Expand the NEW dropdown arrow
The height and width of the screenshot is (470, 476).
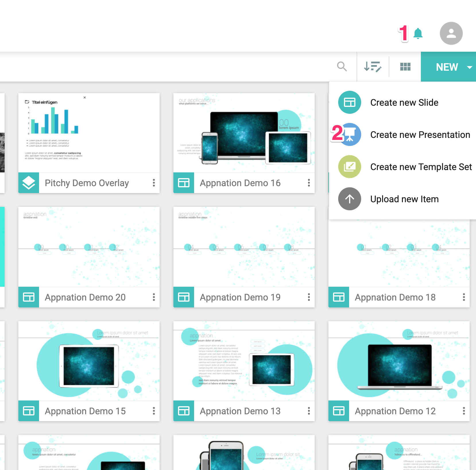pos(470,67)
